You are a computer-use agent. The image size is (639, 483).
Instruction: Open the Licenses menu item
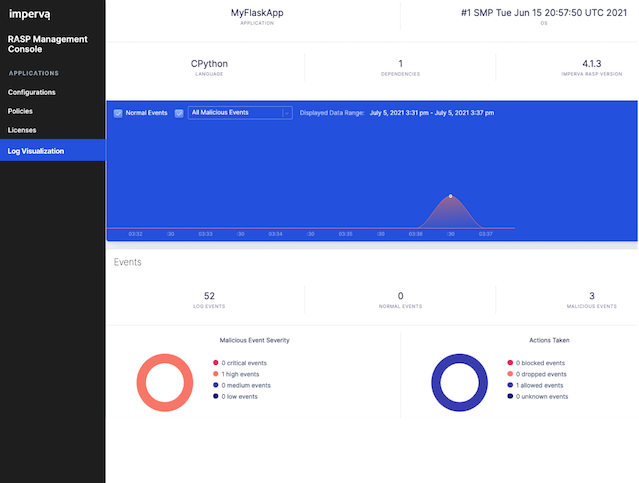[22, 130]
